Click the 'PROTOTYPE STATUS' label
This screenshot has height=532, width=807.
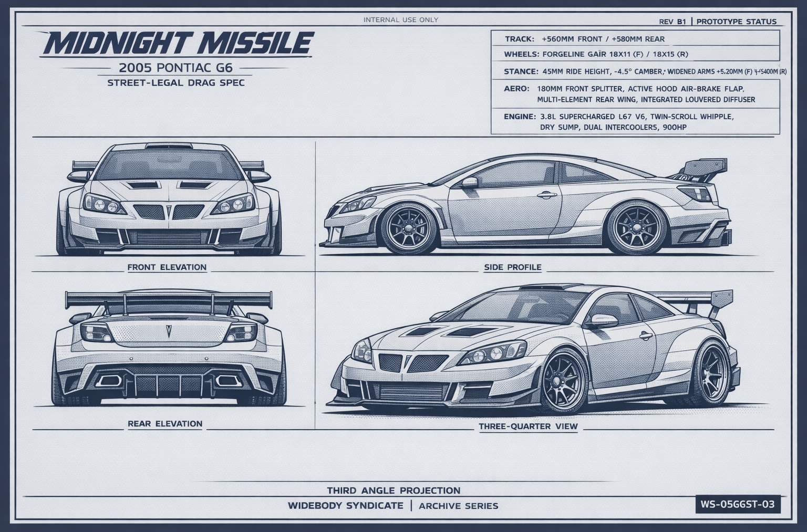point(736,22)
